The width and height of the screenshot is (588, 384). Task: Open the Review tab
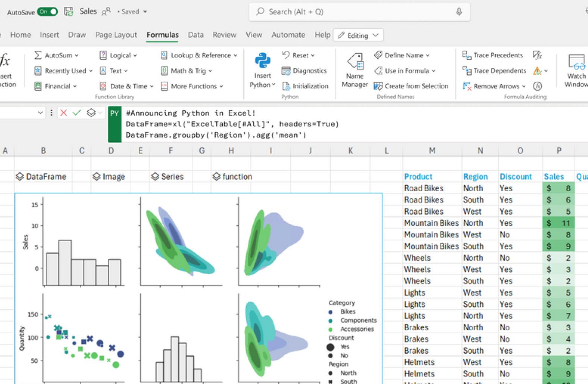tap(224, 35)
